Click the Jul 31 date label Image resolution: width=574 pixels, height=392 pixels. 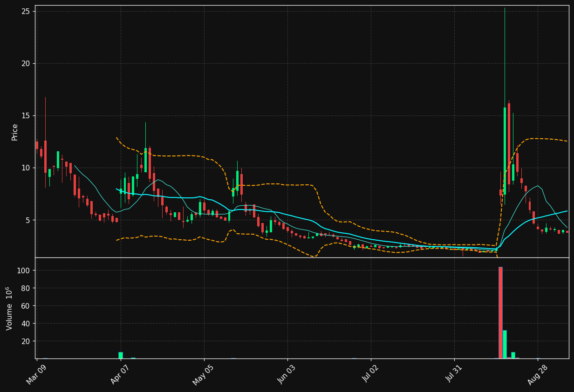(454, 374)
